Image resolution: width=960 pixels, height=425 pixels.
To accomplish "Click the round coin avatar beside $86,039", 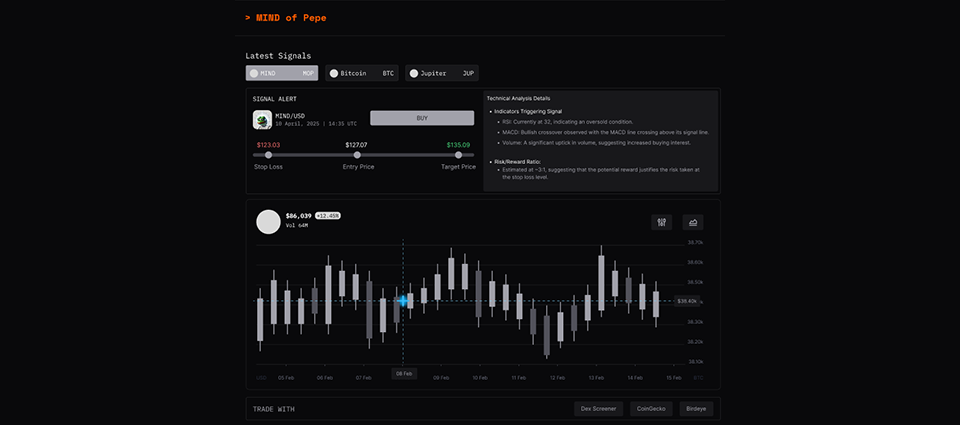I will point(268,222).
